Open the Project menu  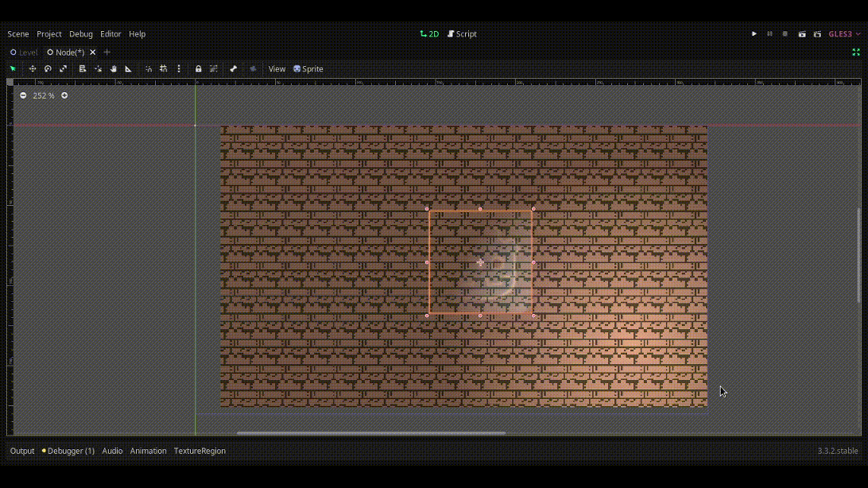pyautogui.click(x=48, y=34)
